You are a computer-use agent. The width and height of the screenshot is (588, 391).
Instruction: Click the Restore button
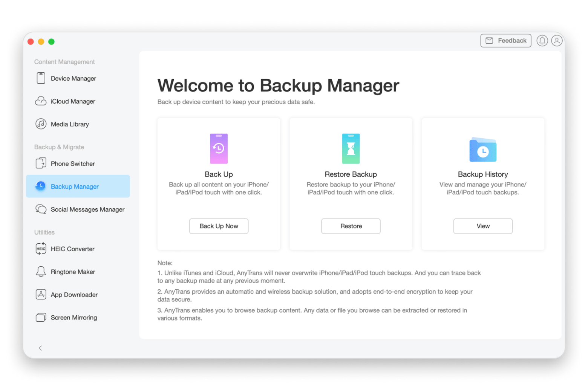pyautogui.click(x=351, y=226)
